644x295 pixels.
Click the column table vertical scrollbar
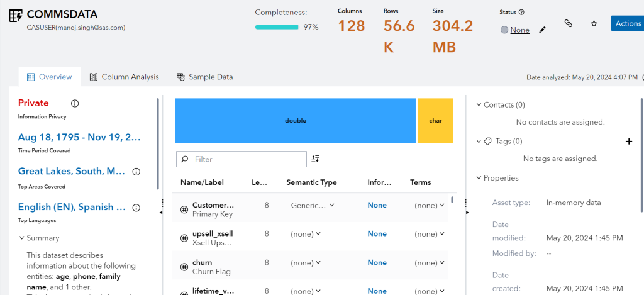pyautogui.click(x=453, y=199)
